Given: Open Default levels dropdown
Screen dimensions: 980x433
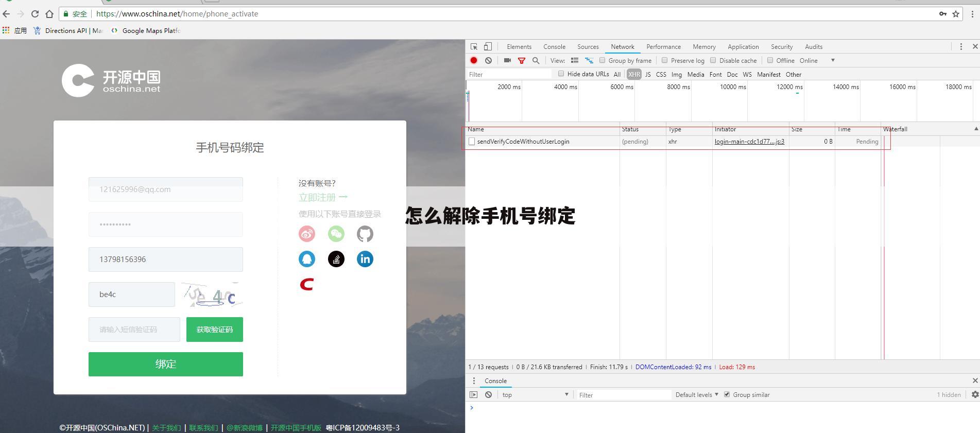Looking at the screenshot, I should tap(697, 395).
